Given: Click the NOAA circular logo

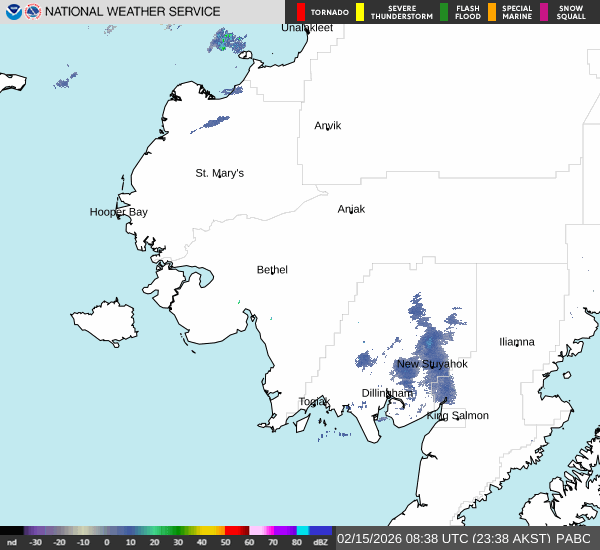Looking at the screenshot, I should pyautogui.click(x=14, y=12).
